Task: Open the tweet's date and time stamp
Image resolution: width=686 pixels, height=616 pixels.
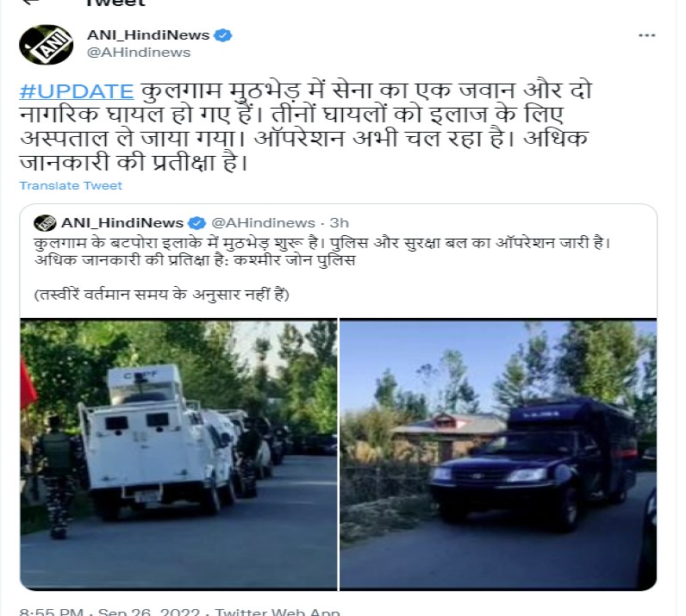Action: point(109,611)
